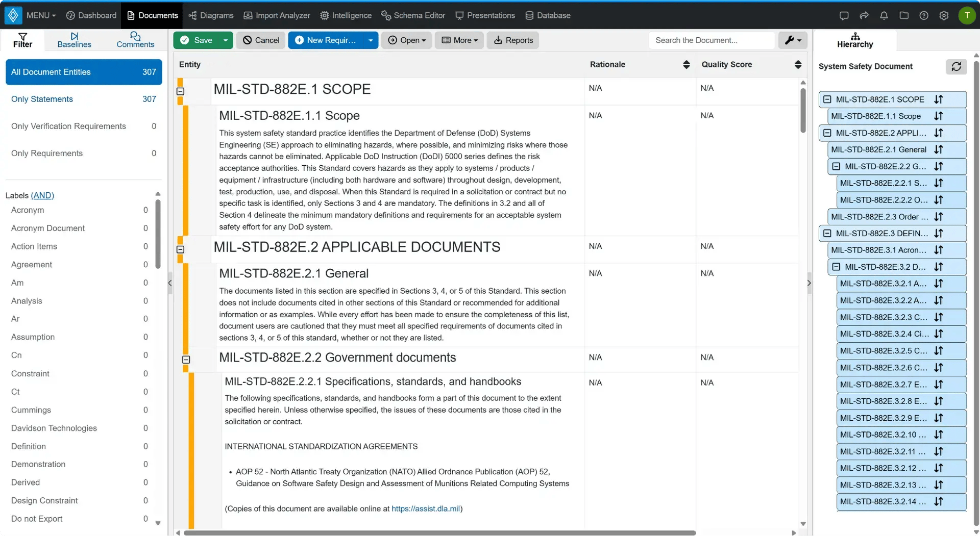Viewport: 980px width, 536px height.
Task: Open the assist.dla.mil link
Action: [x=426, y=509]
